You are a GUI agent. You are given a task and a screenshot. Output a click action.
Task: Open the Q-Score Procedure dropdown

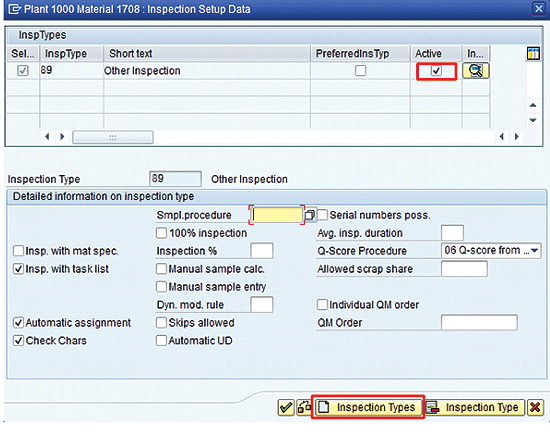coord(534,251)
